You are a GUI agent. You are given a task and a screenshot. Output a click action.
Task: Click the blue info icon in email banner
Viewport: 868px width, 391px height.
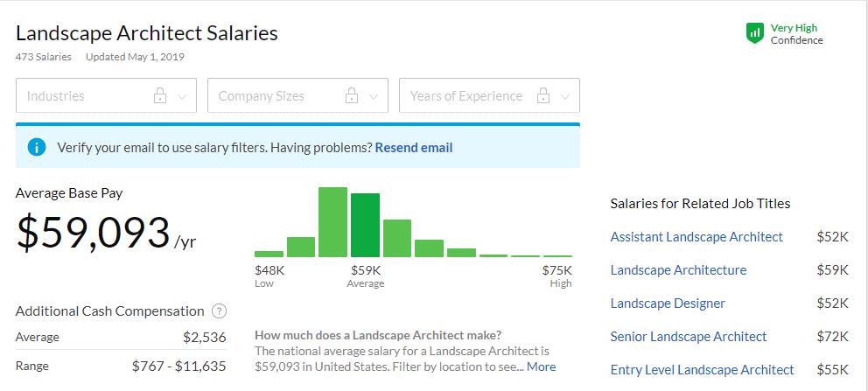[x=37, y=147]
